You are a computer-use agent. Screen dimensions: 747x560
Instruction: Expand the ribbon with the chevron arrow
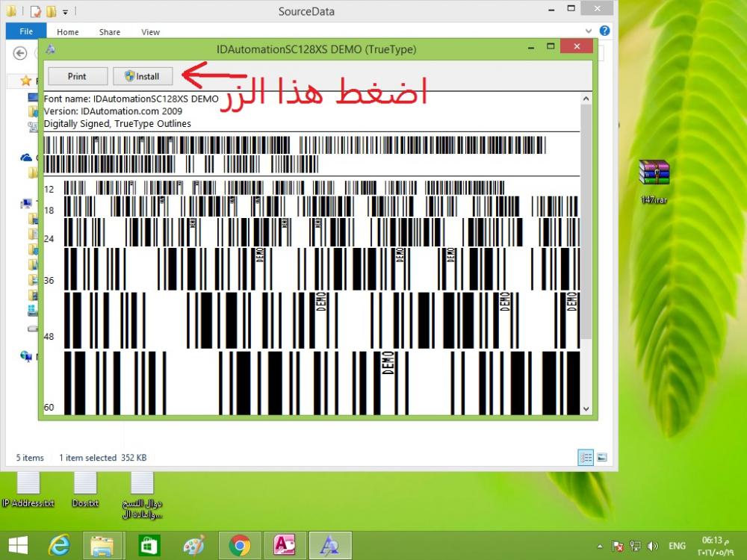(x=589, y=31)
